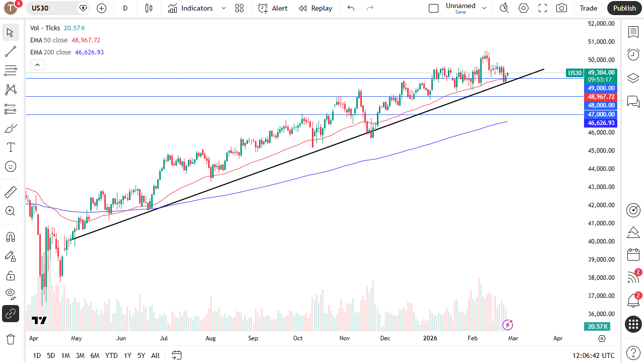The image size is (644, 363).
Task: Select the text annotation tool
Action: [x=10, y=147]
